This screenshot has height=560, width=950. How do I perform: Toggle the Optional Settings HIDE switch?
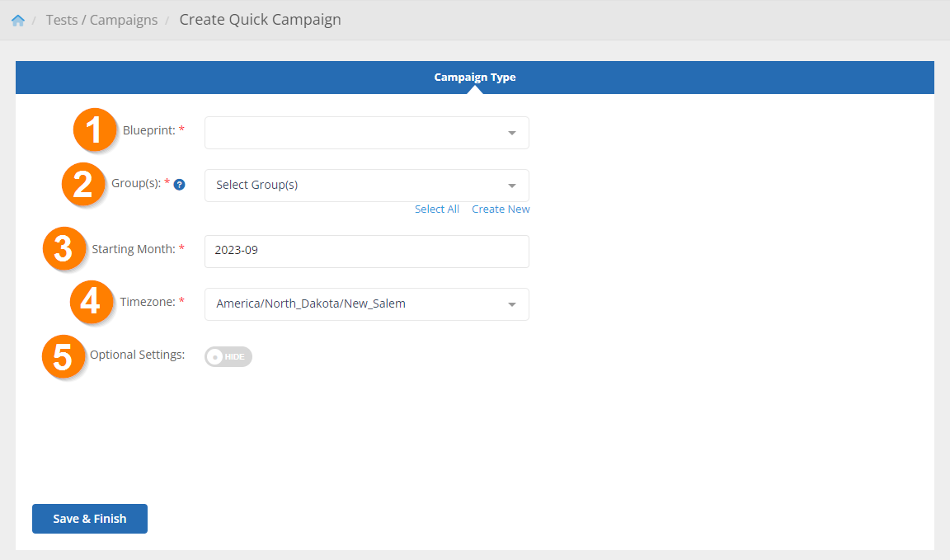(x=228, y=356)
